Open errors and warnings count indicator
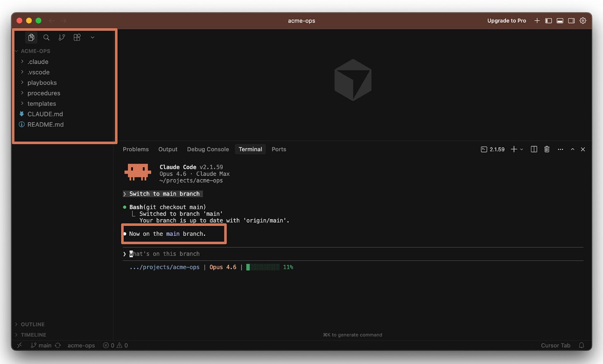 coord(115,345)
